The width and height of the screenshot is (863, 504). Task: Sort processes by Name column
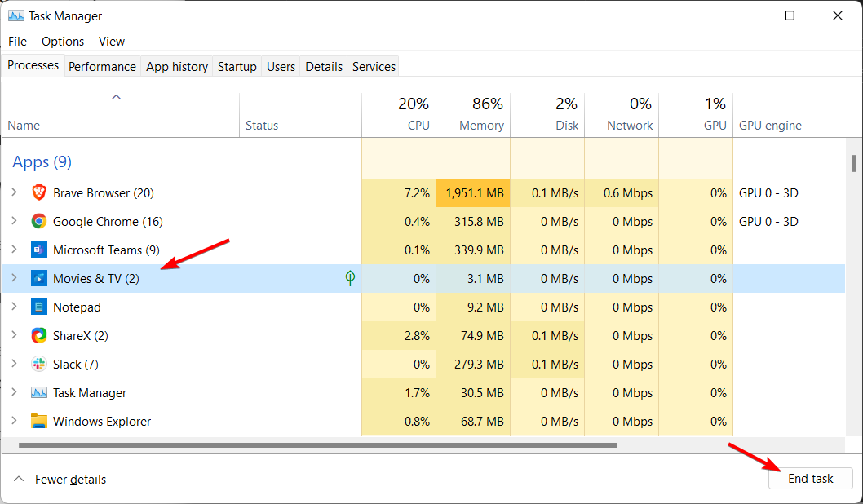tap(121, 115)
